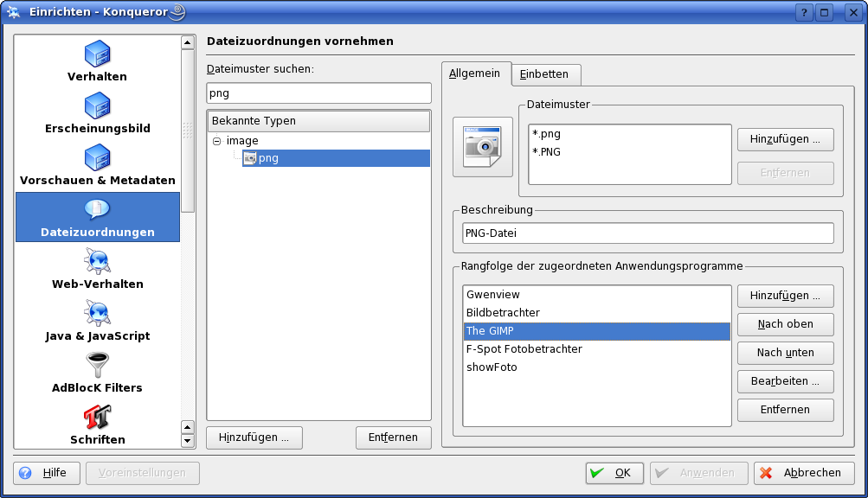Click the Dateimuster suchen input field
Viewport: 868px width, 498px height.
[318, 93]
